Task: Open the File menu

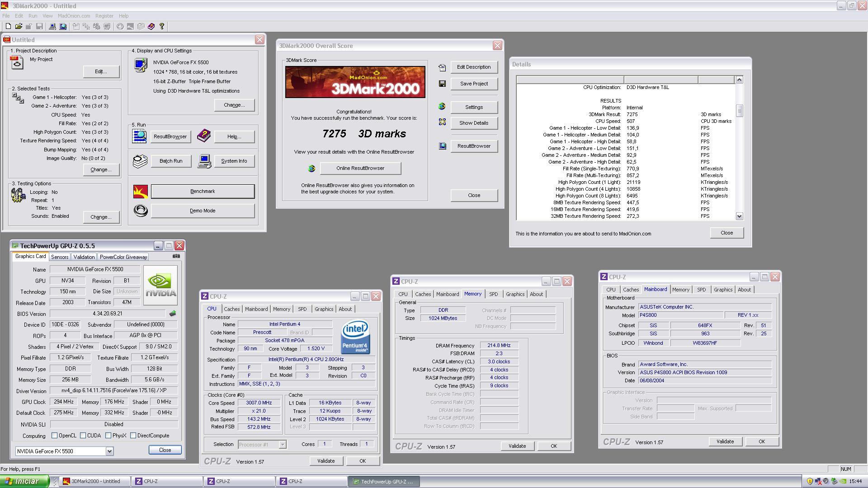Action: (x=6, y=16)
